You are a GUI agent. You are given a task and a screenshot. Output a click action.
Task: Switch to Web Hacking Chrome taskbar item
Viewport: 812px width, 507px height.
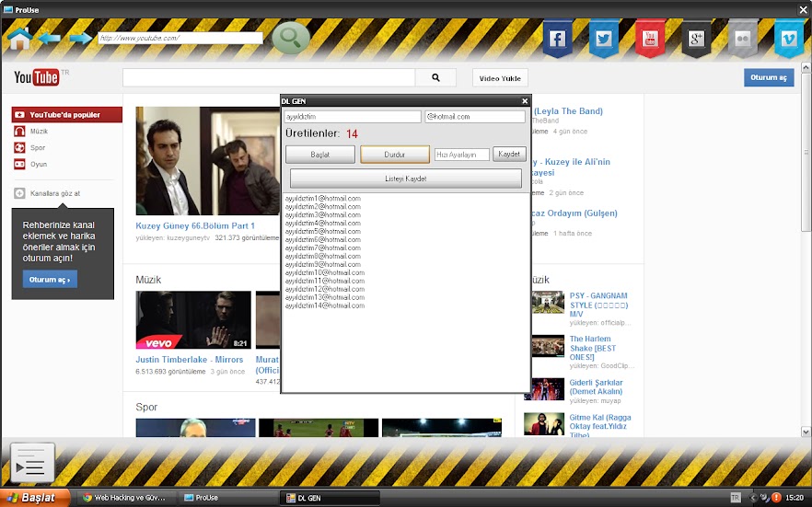click(x=124, y=498)
